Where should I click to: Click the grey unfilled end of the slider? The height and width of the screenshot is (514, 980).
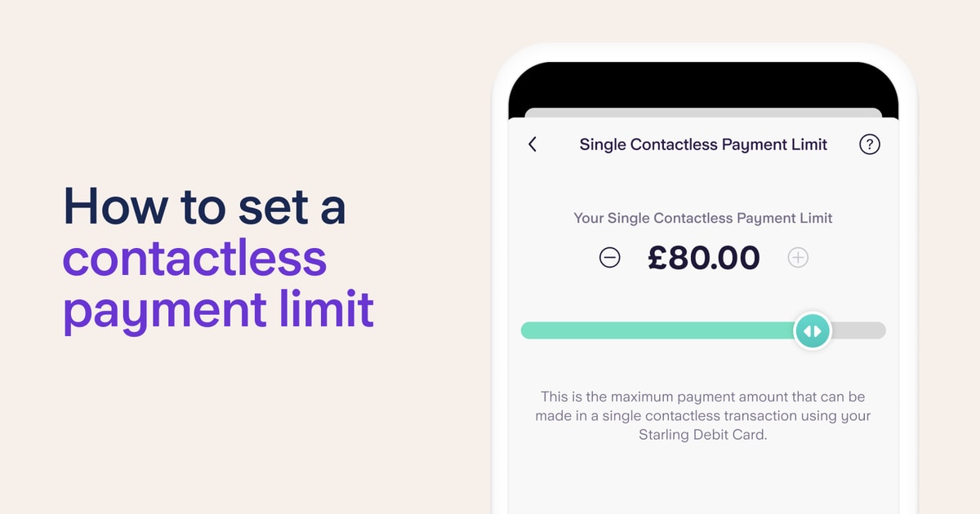pyautogui.click(x=858, y=330)
